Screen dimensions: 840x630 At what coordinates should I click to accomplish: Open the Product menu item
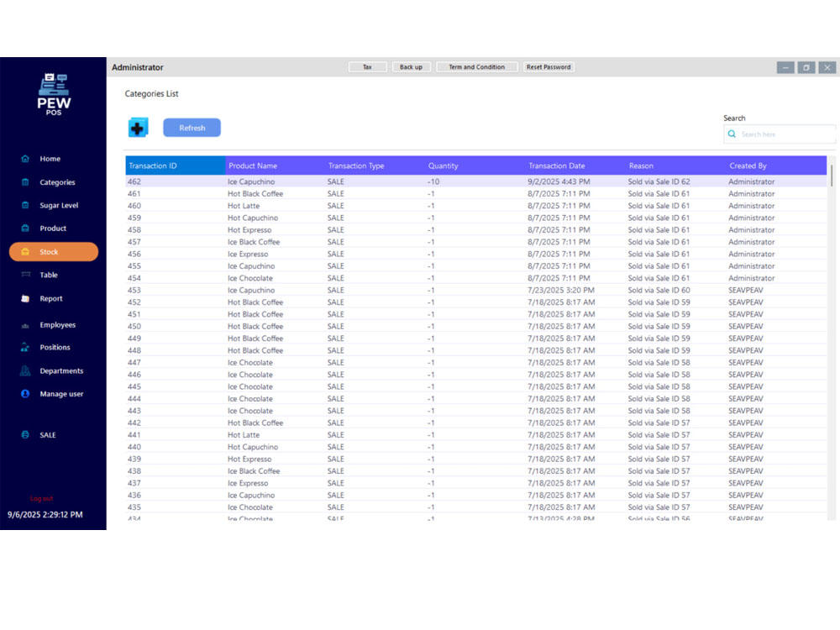(x=53, y=228)
